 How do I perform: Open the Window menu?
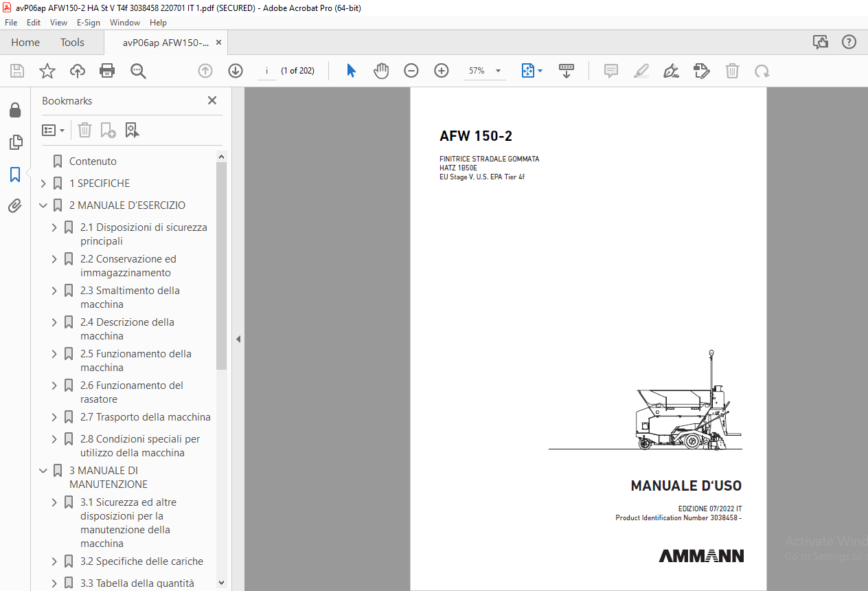click(x=125, y=23)
